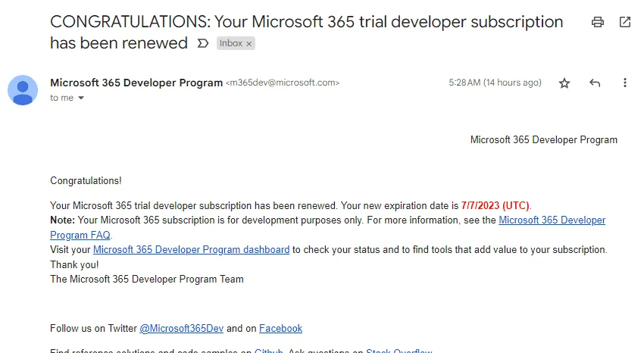Click the m365dev@microsoft.com sender address
Image resolution: width=644 pixels, height=353 pixels.
coord(283,83)
